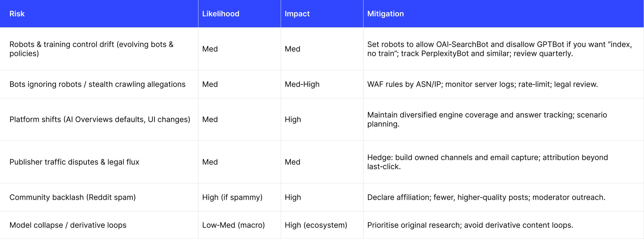This screenshot has width=644, height=239.
Task: Select 'Model collapse / derivative loops' cell
Action: pyautogui.click(x=68, y=225)
